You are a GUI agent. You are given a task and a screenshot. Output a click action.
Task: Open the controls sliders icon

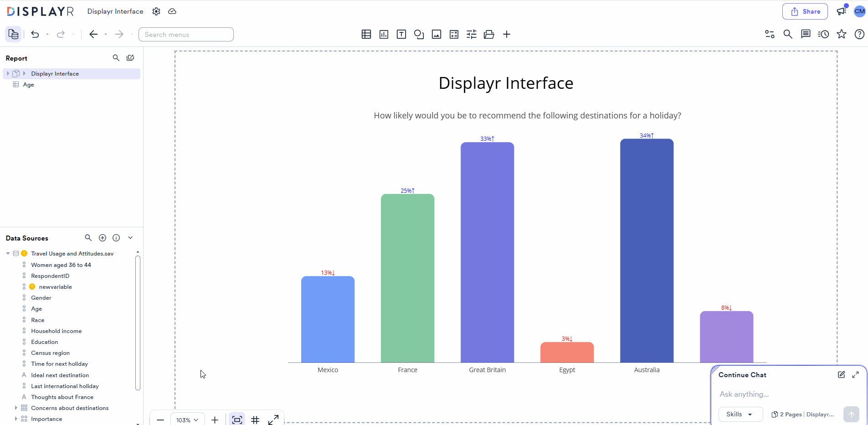pos(472,34)
